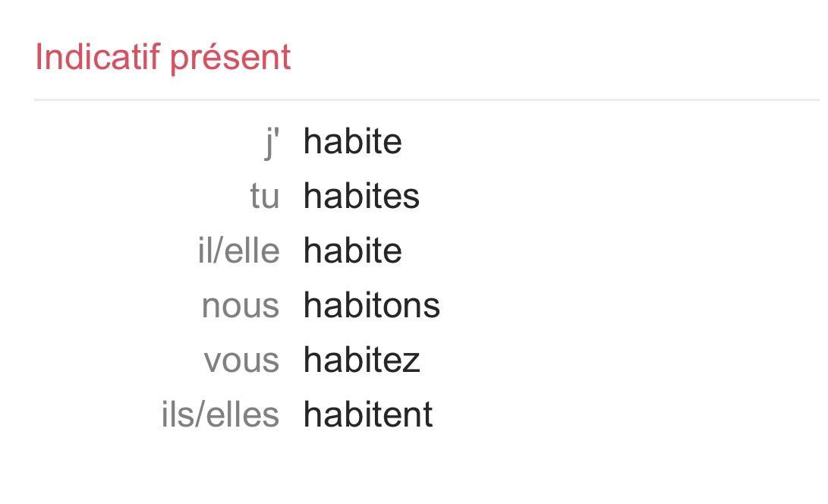The image size is (828, 504).
Task: Click "habite" next to il/elle
Action: coord(352,251)
